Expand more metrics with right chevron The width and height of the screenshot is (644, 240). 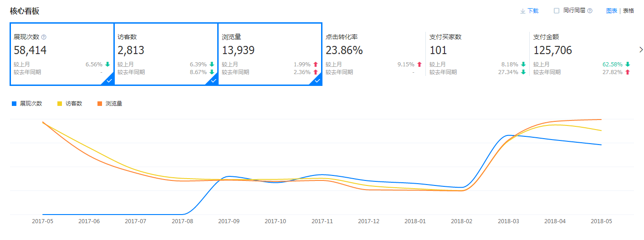coord(641,50)
